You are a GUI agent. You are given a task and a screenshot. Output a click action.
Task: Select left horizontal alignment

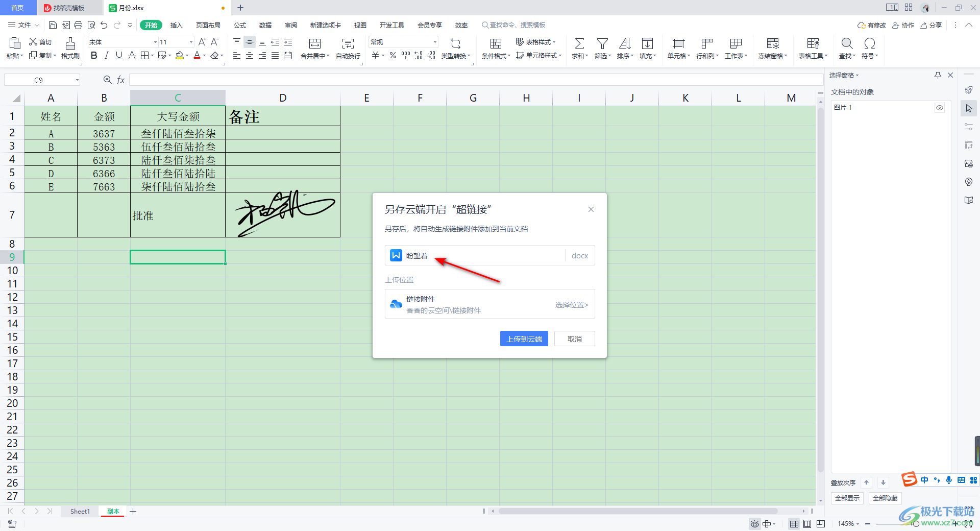coord(237,55)
